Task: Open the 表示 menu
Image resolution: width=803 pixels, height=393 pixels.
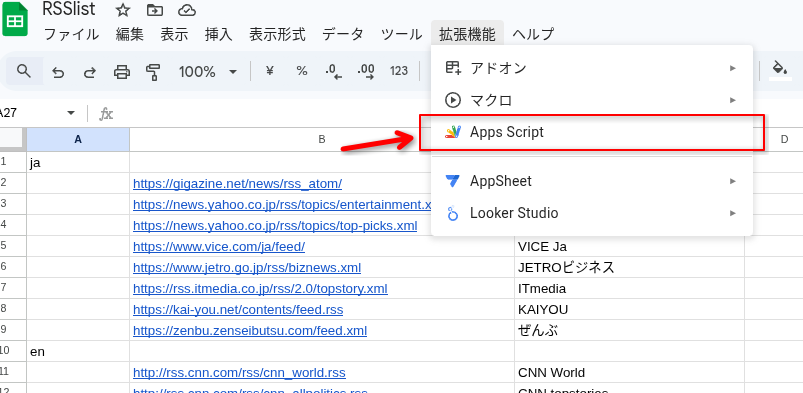Action: click(174, 34)
